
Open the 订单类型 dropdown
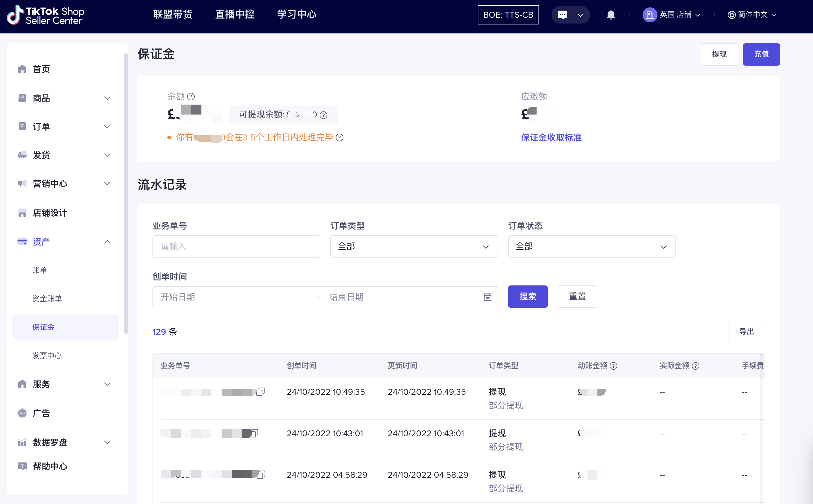tap(414, 246)
